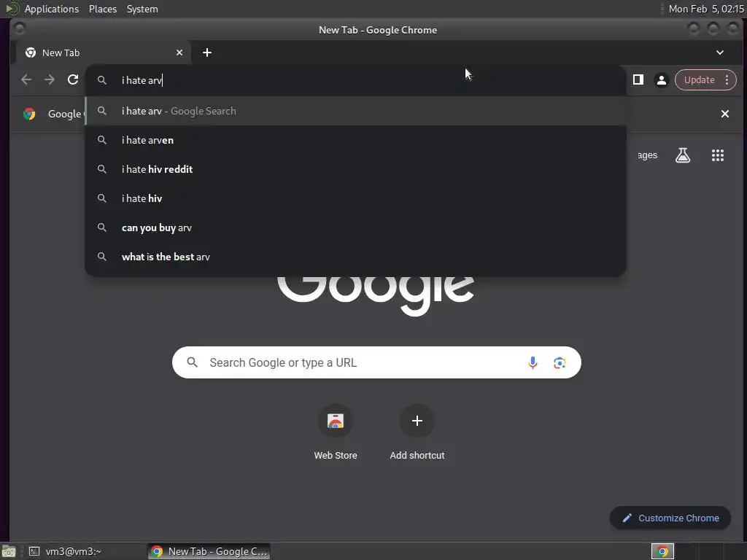This screenshot has width=747, height=560.
Task: Select suggestion 'i hate arv - Google Search'
Action: 355,111
